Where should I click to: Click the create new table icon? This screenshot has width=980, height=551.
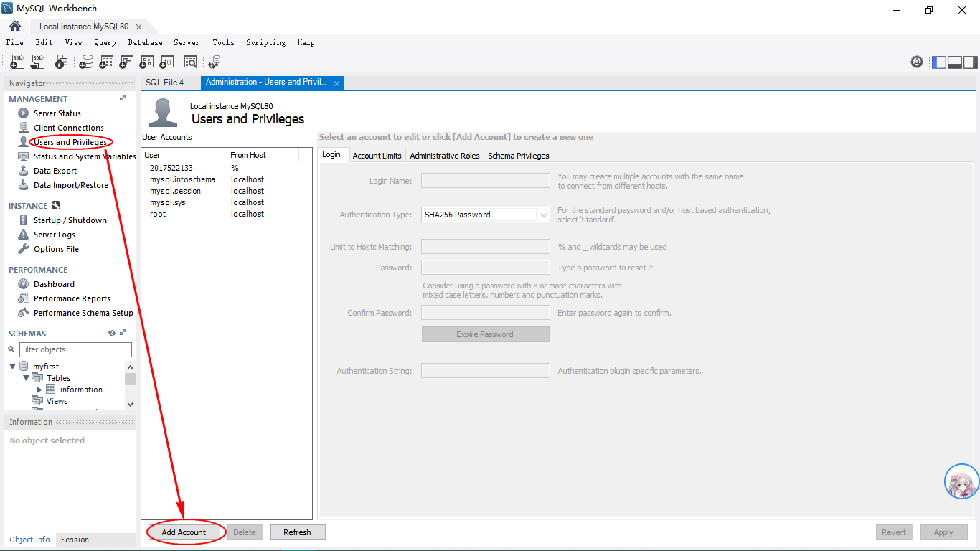(106, 62)
